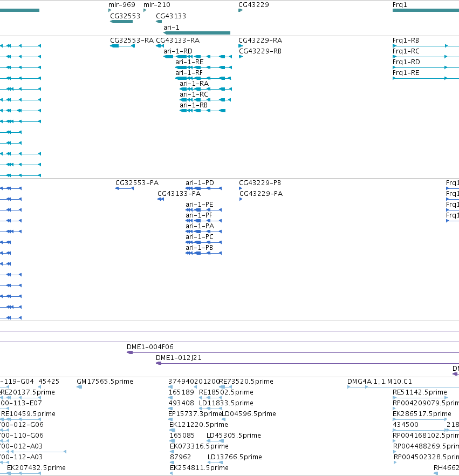Select the Frq1-RC transcript label
Screen dimensions: 459x476
click(x=406, y=51)
